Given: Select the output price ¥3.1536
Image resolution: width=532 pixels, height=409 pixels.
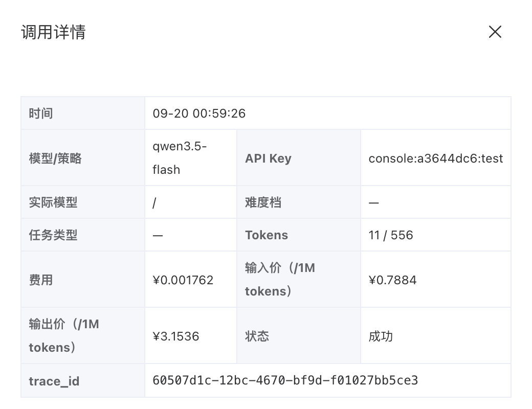Looking at the screenshot, I should point(176,336).
